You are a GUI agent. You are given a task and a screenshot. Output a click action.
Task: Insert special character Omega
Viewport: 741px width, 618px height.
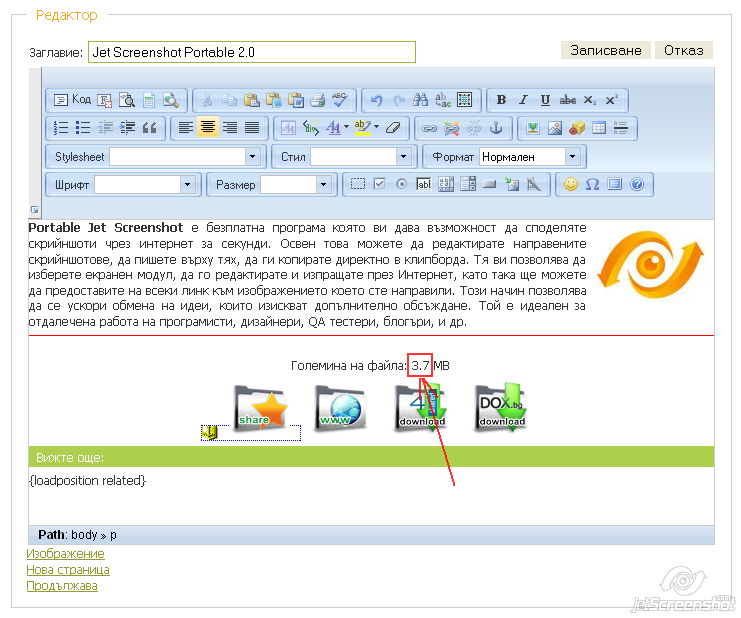593,184
